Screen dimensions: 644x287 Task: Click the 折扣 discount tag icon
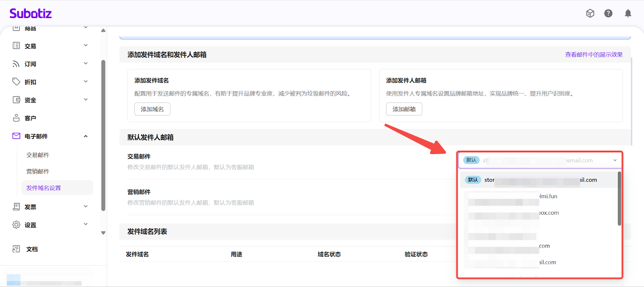[16, 82]
